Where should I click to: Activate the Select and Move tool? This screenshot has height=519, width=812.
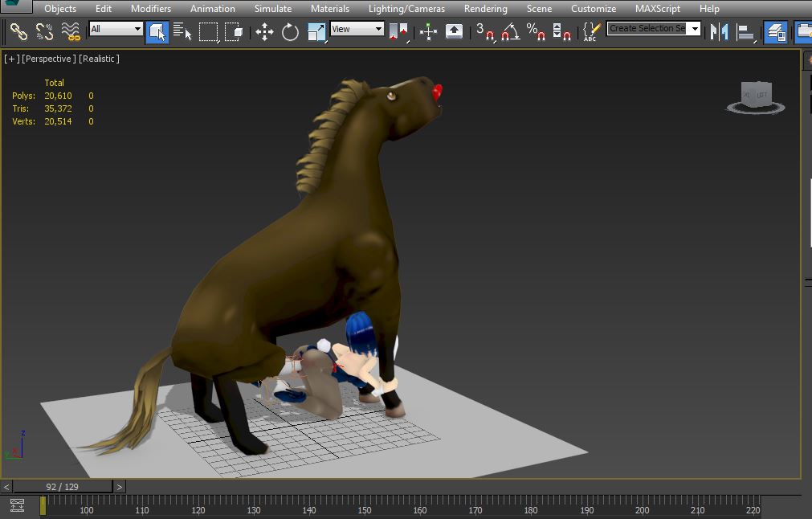point(264,31)
